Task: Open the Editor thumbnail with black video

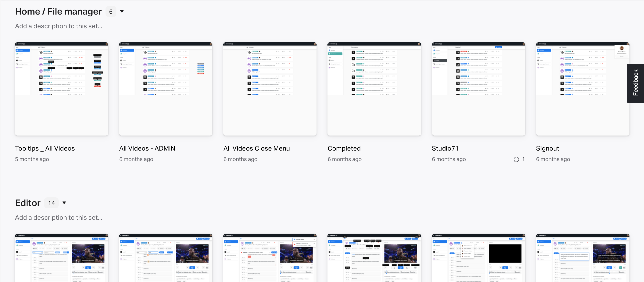Action: [478, 257]
